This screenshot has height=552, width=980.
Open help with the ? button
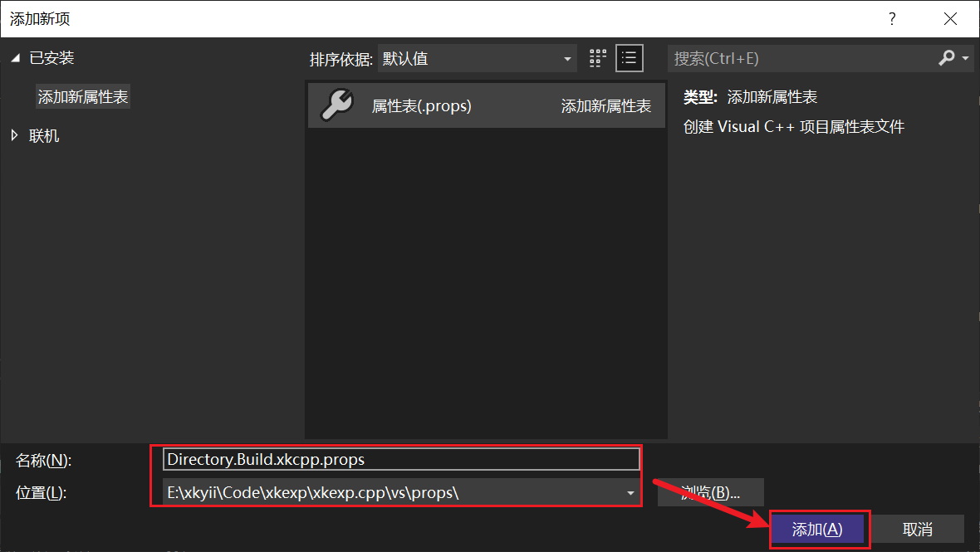pos(892,19)
